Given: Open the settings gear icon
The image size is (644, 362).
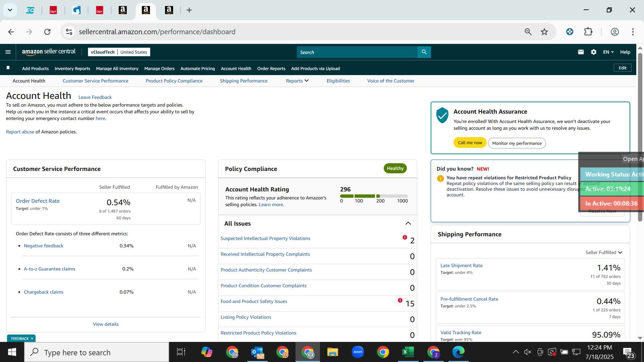Looking at the screenshot, I should (x=594, y=52).
